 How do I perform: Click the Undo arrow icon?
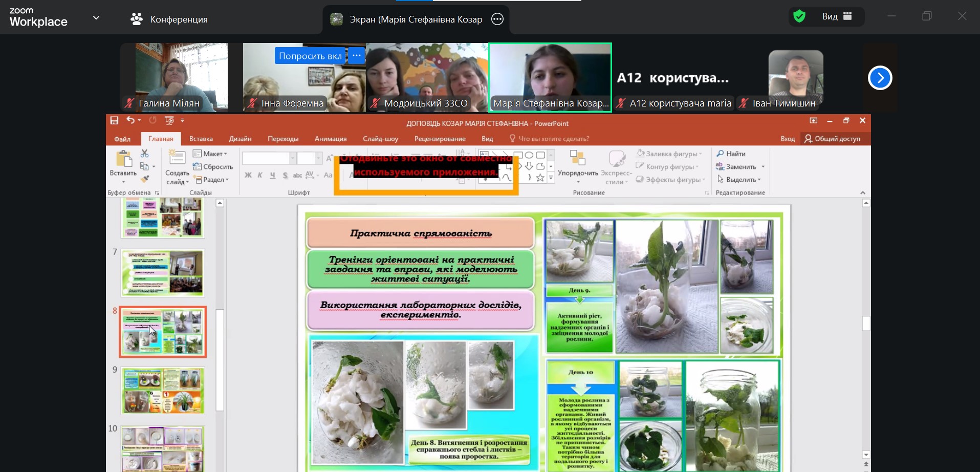click(x=130, y=120)
